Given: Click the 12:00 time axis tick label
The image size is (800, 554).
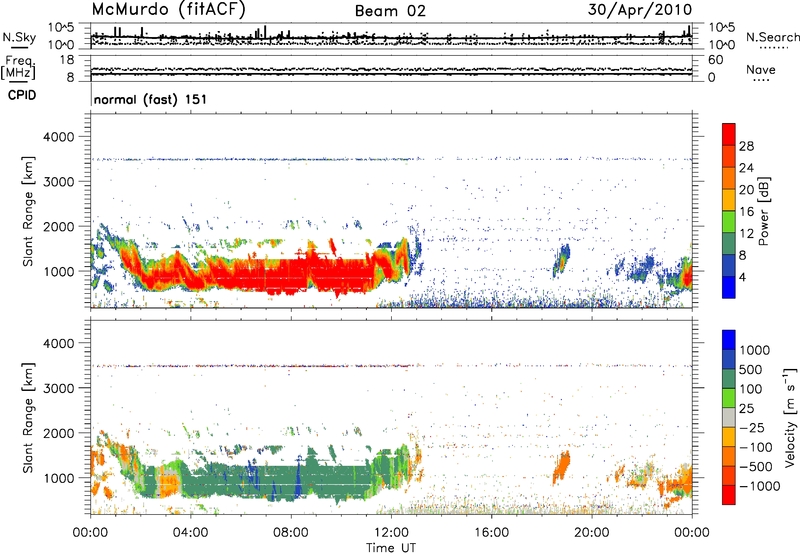Looking at the screenshot, I should (391, 533).
